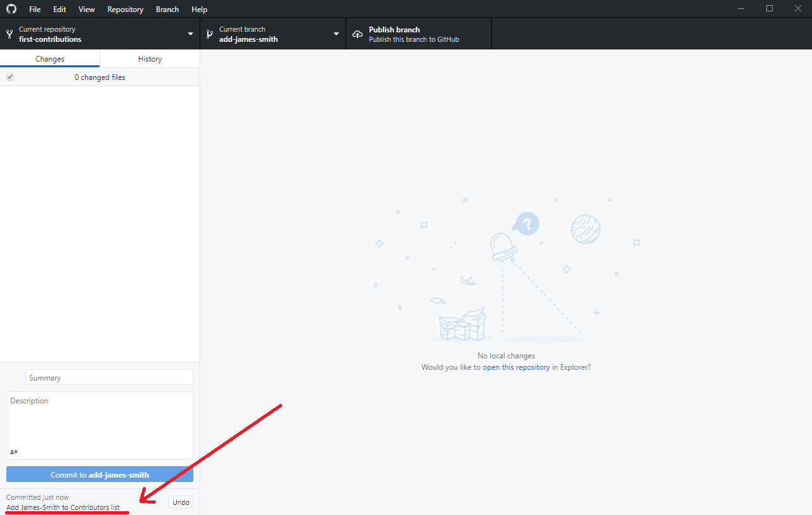This screenshot has height=515, width=812.
Task: Open the Branch menu
Action: click(x=167, y=10)
